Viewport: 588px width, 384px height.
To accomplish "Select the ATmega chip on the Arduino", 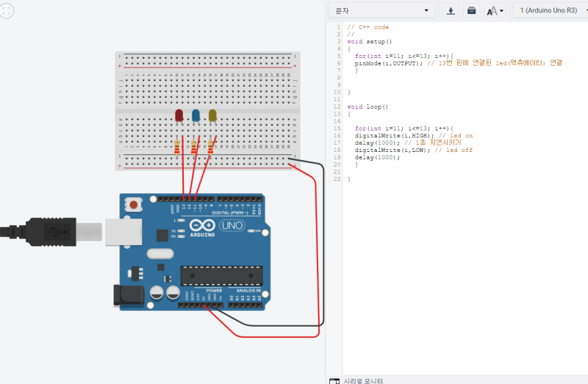I will pos(221,276).
